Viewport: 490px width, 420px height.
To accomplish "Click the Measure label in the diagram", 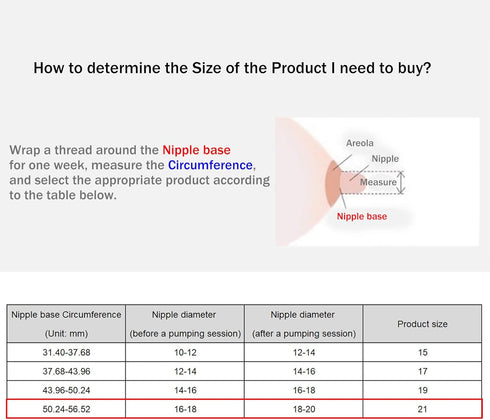I will pyautogui.click(x=378, y=182).
